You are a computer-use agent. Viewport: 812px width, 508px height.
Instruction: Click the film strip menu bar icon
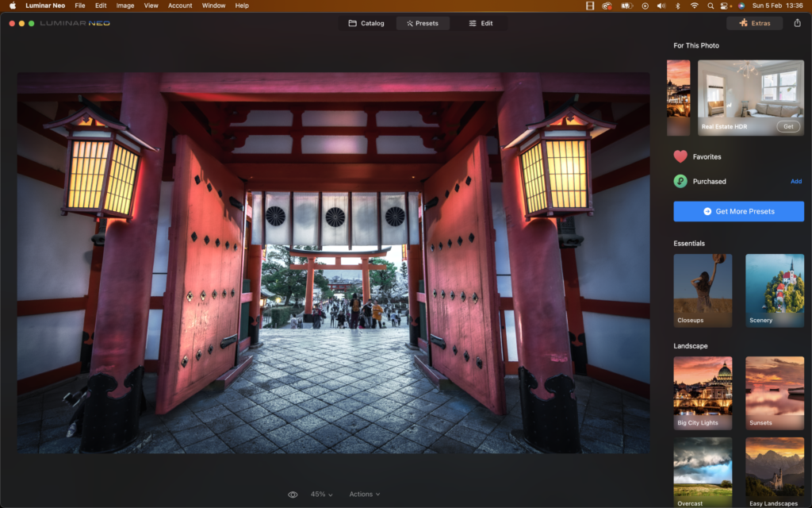tap(590, 6)
